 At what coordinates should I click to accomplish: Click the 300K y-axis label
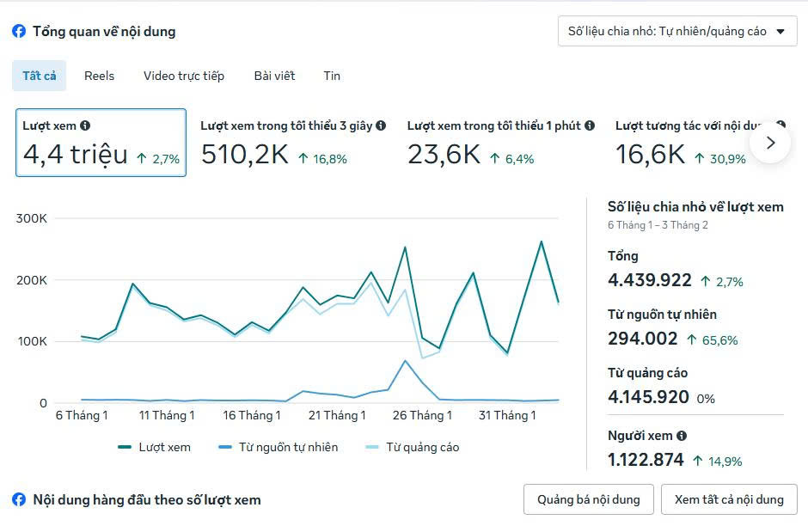[32, 218]
